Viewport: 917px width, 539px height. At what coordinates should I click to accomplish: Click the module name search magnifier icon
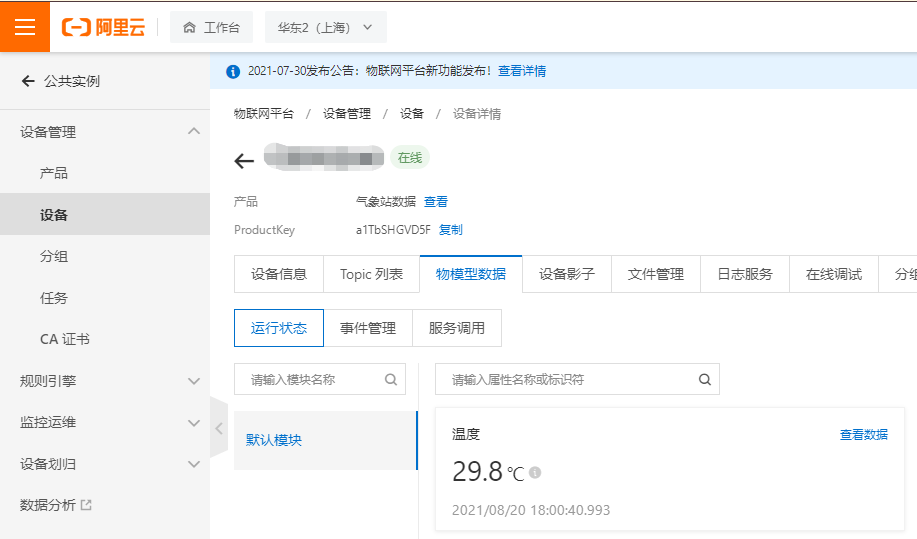click(391, 379)
